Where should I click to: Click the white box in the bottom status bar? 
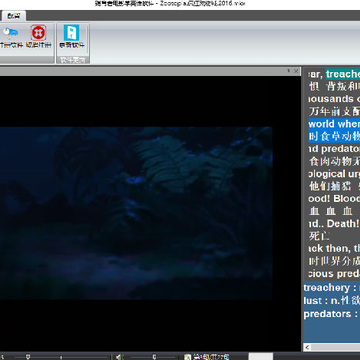[x=261, y=356]
